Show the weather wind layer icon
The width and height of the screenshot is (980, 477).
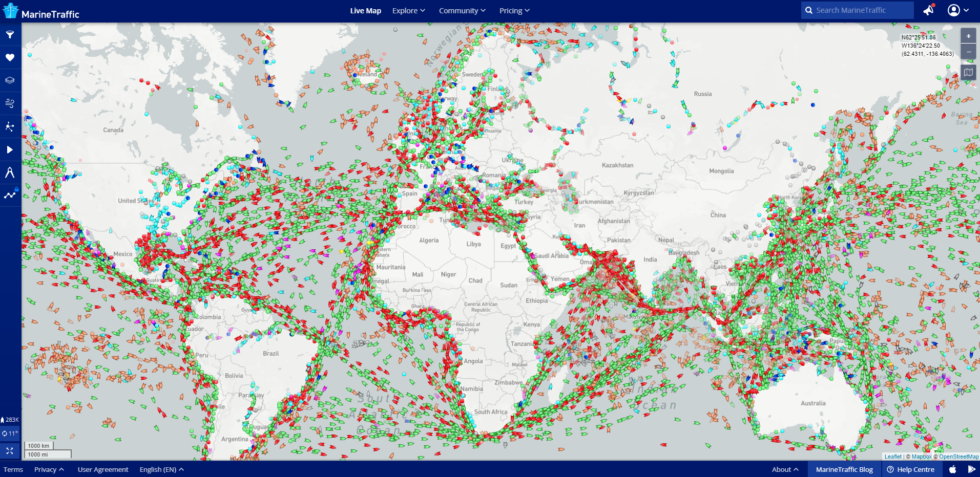pos(10,103)
